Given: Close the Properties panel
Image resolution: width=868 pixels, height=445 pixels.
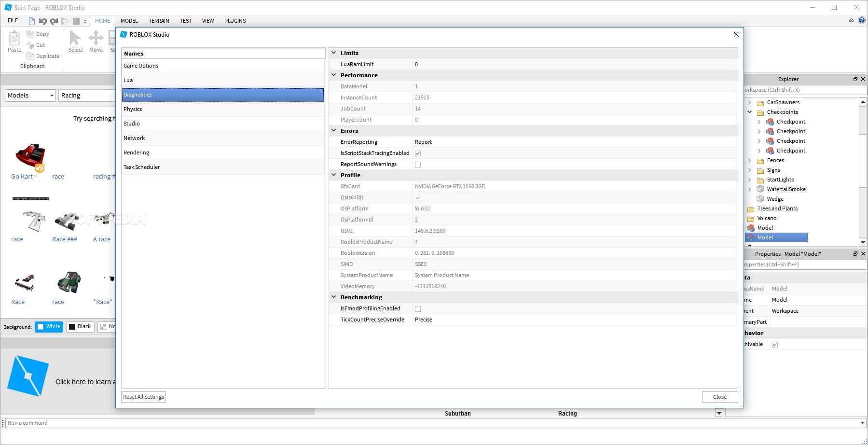Looking at the screenshot, I should [863, 253].
